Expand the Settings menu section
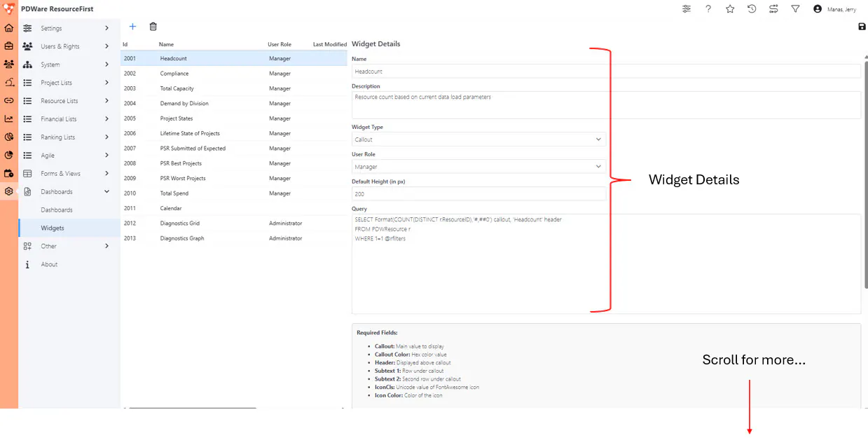The image size is (868, 438). pos(69,28)
